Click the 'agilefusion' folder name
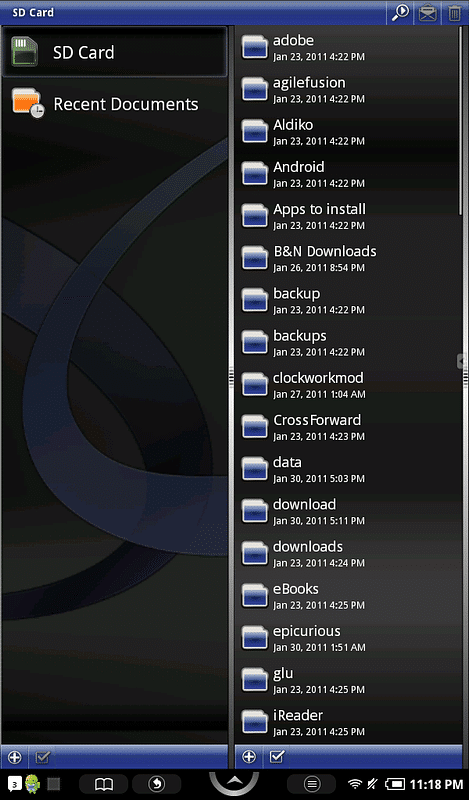The image size is (469, 800). [309, 83]
